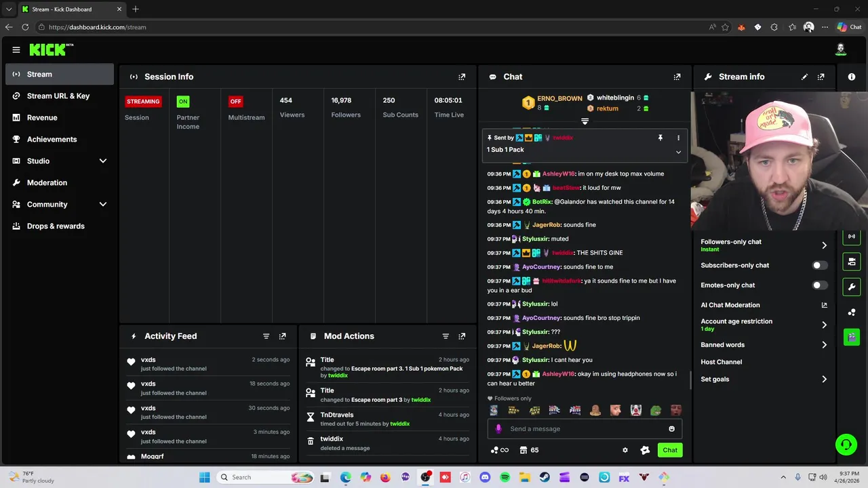Open Host Channel option
Screen dimensions: 868x488
(722, 362)
